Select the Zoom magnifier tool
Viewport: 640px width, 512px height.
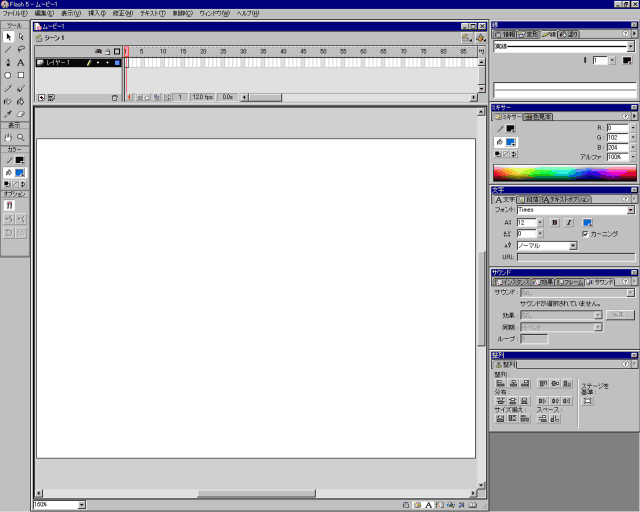[x=21, y=137]
